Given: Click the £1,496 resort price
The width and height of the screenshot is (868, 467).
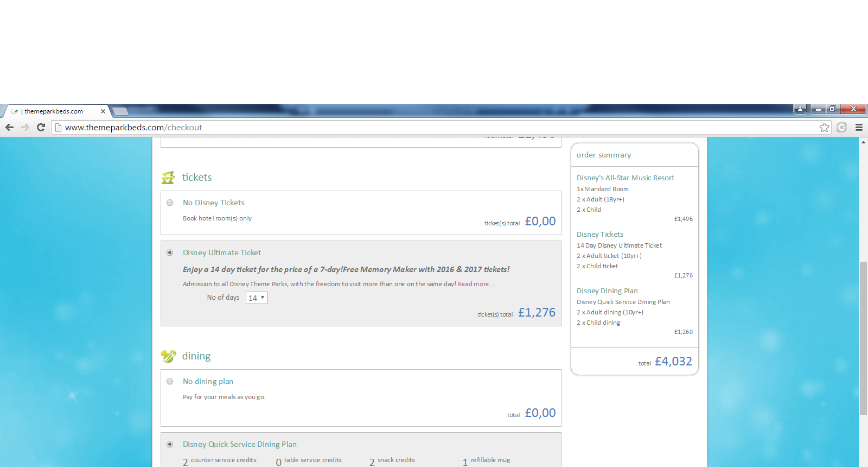Looking at the screenshot, I should [x=684, y=219].
